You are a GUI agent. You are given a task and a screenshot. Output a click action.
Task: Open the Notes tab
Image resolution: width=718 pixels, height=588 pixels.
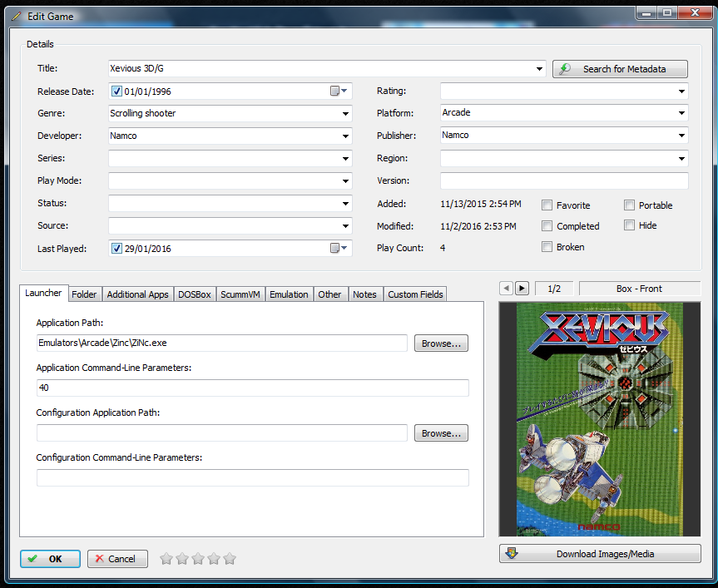[x=364, y=294]
